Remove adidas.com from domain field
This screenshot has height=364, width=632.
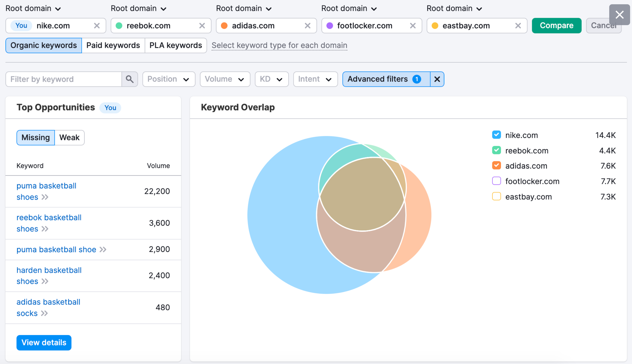pos(307,26)
